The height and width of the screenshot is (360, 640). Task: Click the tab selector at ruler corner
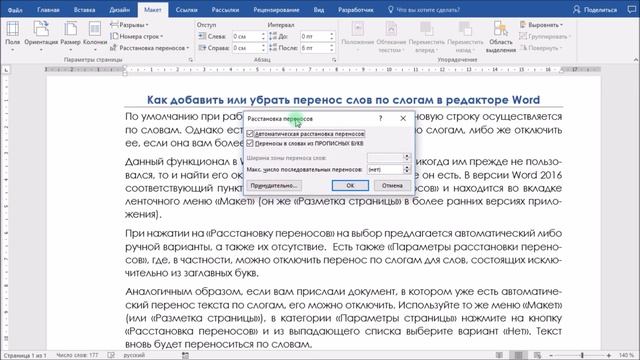(x=6, y=71)
